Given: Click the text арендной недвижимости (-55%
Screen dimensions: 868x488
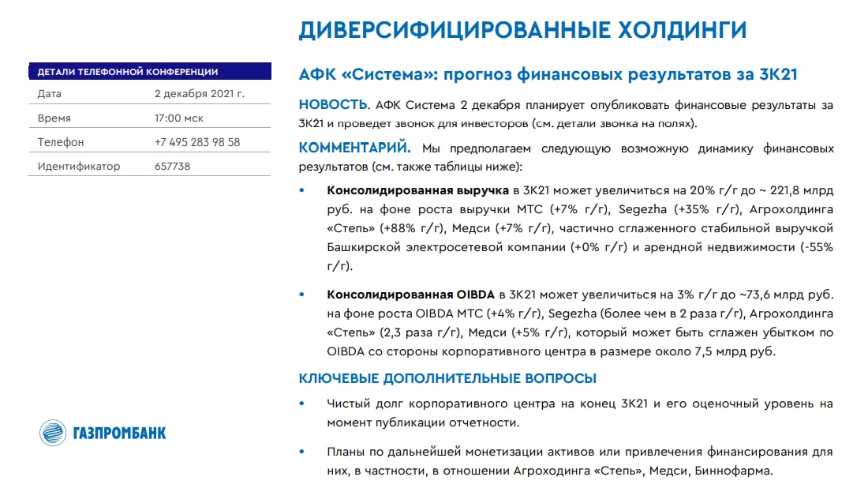Looking at the screenshot, I should click(739, 248).
